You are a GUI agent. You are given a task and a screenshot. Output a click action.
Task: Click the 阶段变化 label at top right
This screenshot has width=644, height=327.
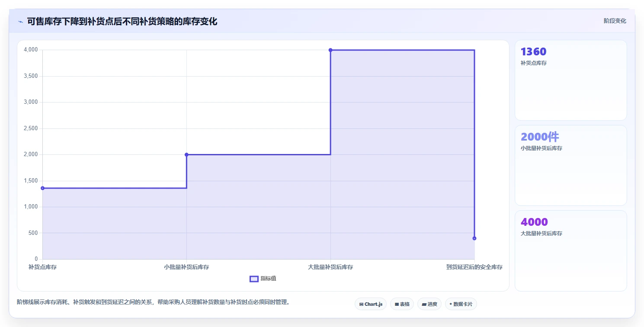coord(615,21)
